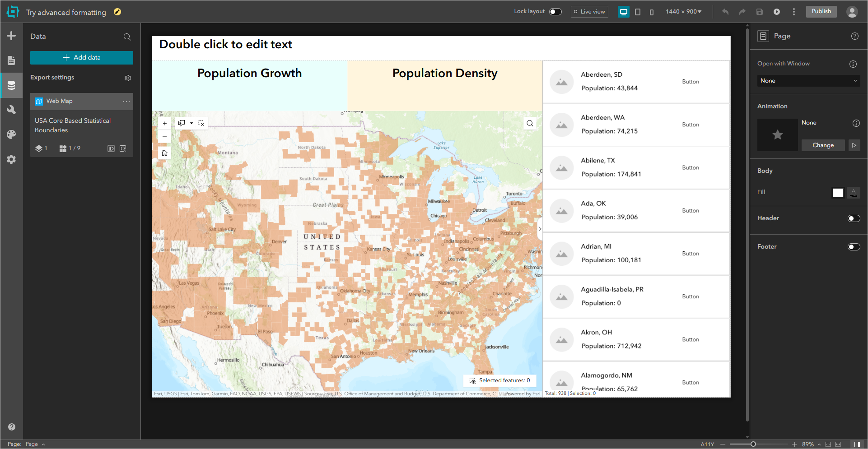Open the map search tool
The width and height of the screenshot is (868, 449).
click(530, 123)
